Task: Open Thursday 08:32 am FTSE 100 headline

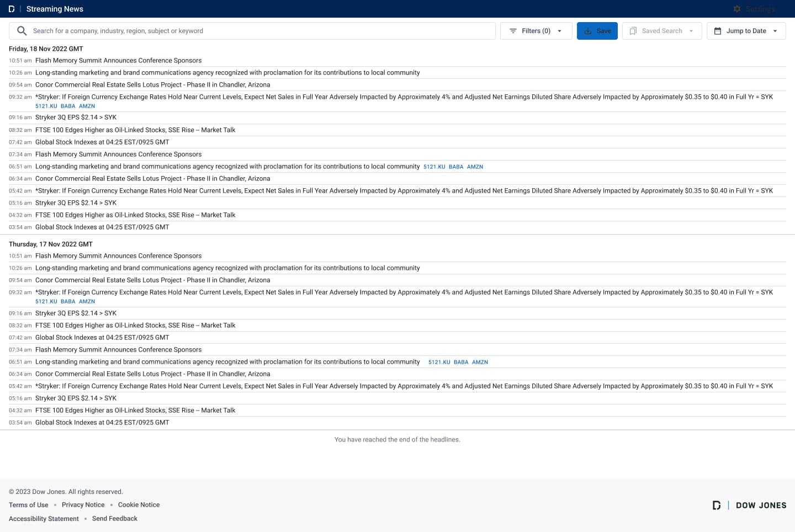Action: [135, 326]
